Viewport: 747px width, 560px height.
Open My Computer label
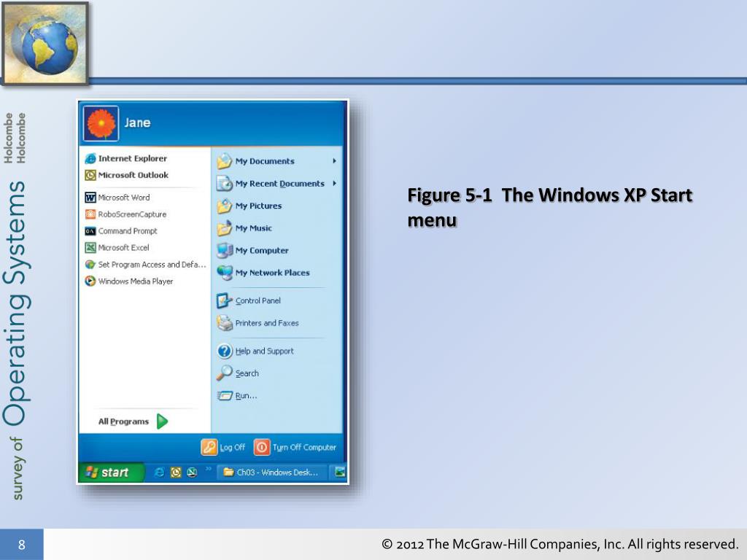(262, 251)
